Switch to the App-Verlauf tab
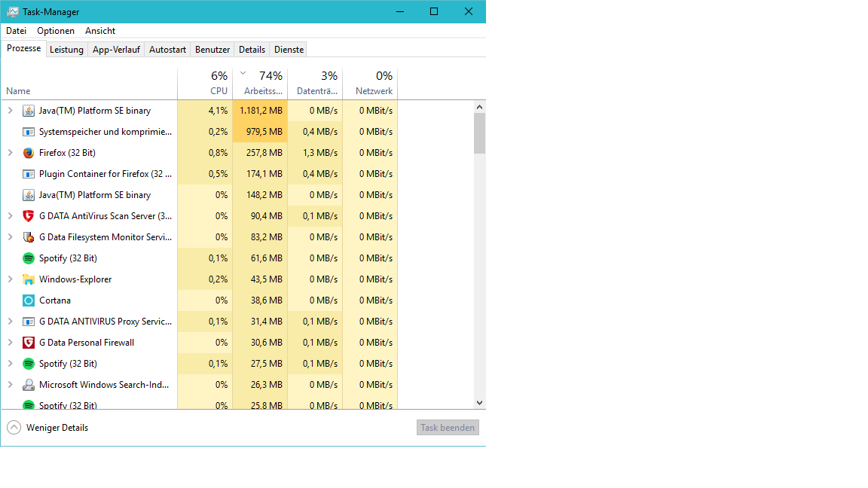Viewport: 868px width, 488px height. click(x=116, y=50)
